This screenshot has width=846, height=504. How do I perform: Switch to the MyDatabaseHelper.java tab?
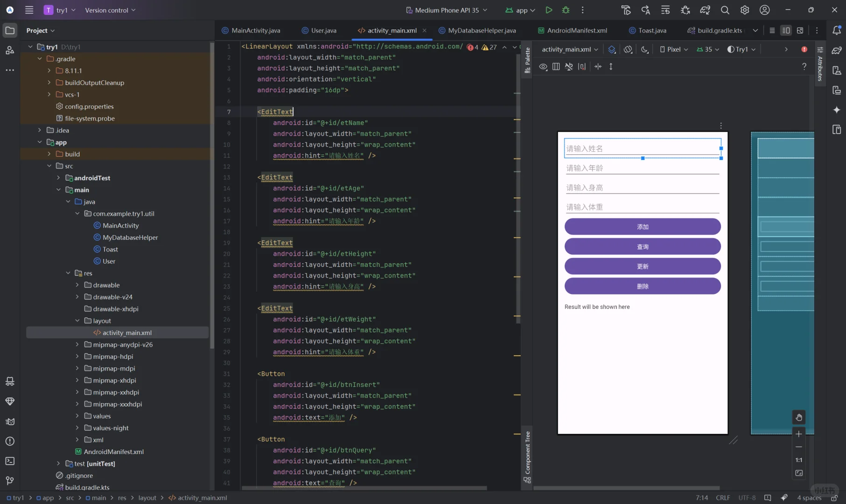click(x=482, y=30)
